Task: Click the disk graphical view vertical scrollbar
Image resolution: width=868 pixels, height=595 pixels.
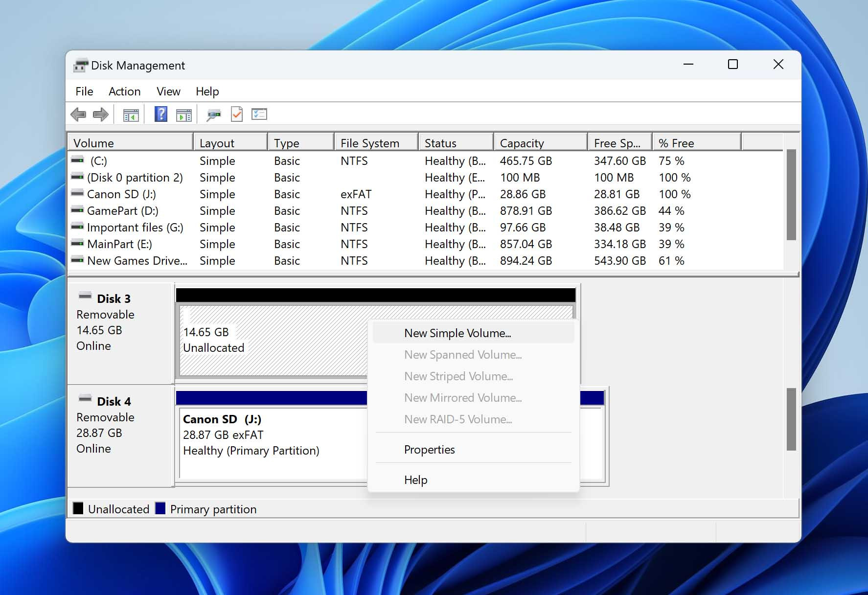Action: pyautogui.click(x=791, y=419)
